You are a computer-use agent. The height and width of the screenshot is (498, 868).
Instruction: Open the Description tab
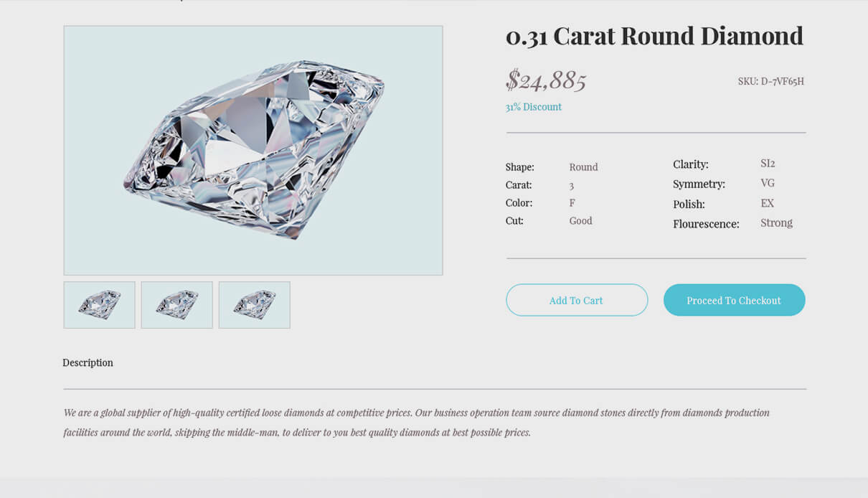pos(88,362)
